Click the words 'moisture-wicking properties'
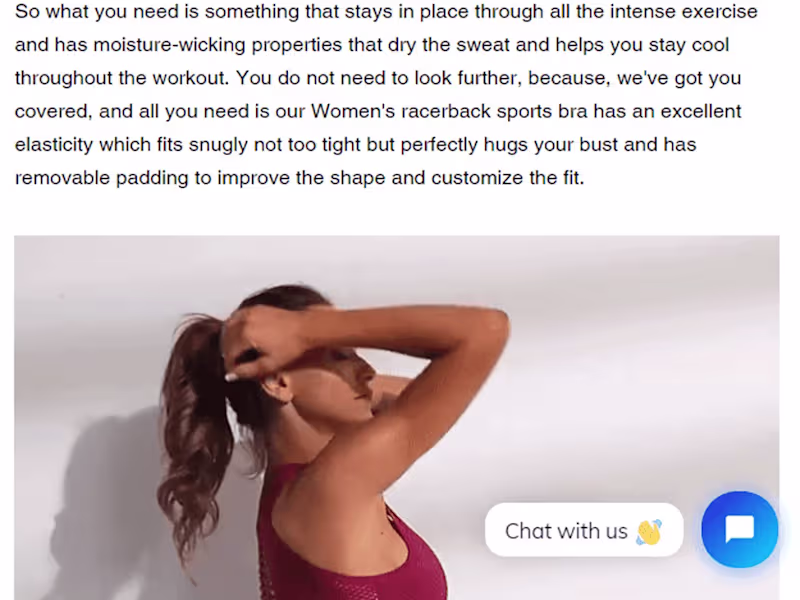Viewport: 800px width, 600px height. point(218,45)
